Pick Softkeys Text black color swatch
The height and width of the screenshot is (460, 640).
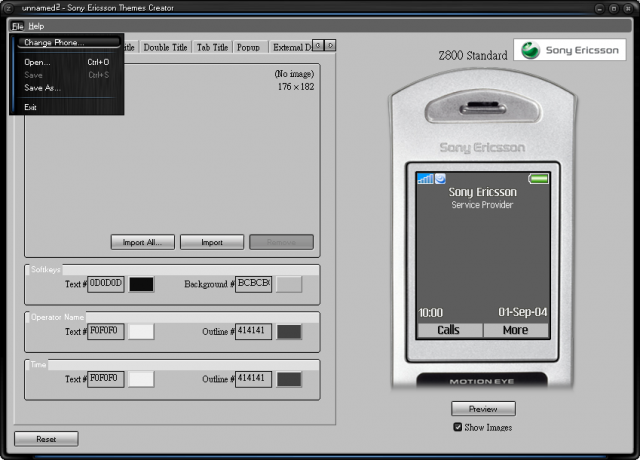[x=141, y=284]
